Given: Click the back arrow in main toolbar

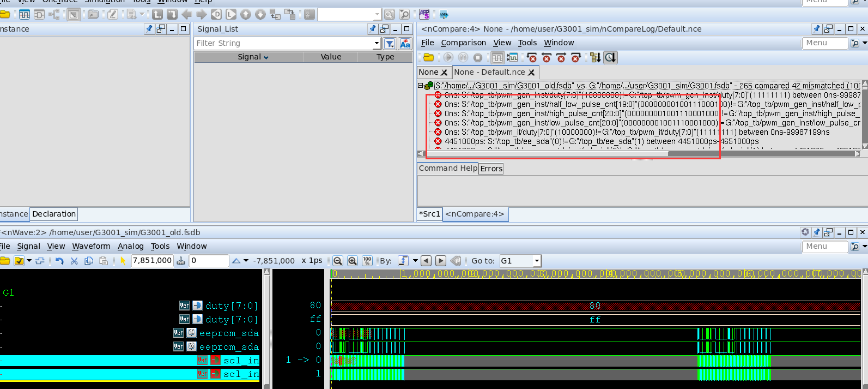Looking at the screenshot, I should tap(187, 14).
